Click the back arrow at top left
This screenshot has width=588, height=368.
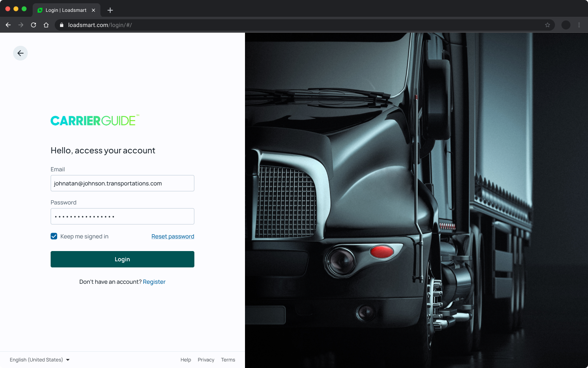point(20,53)
